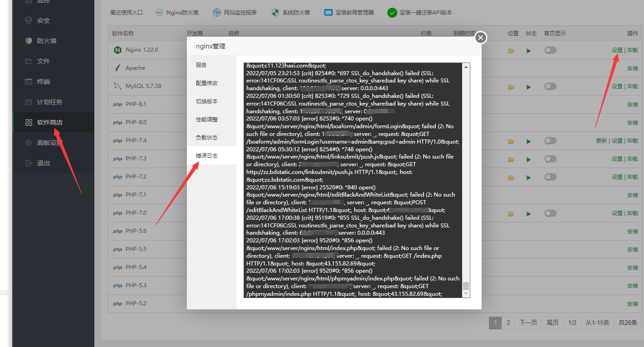Screen dimensions: 644x347
Task: Click 卸载 for Nginx 1.22.0
Action: point(632,50)
